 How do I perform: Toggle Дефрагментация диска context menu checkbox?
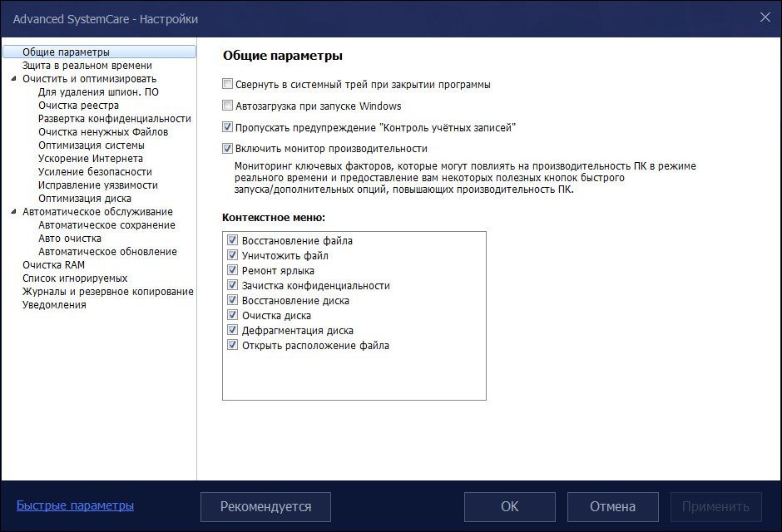[233, 331]
